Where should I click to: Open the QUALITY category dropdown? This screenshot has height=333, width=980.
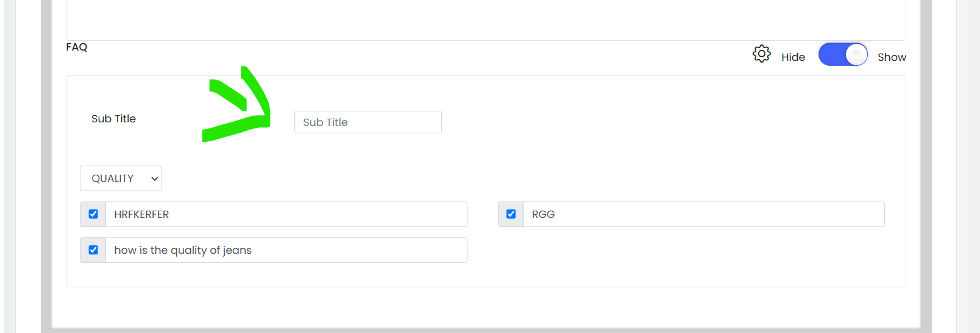(121, 178)
